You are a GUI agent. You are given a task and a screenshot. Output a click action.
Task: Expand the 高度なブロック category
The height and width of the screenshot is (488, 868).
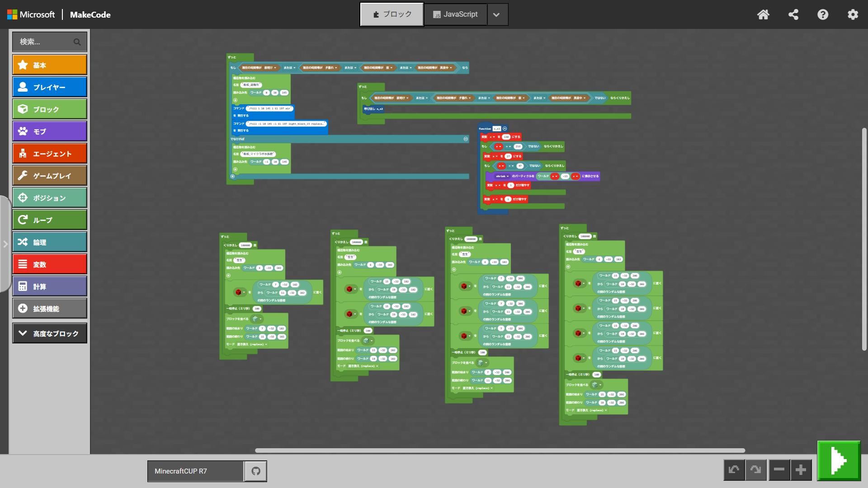50,333
